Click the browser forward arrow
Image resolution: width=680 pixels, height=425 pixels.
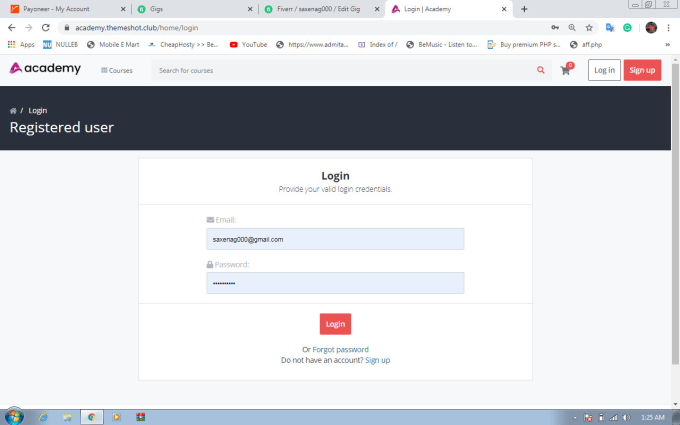(29, 28)
